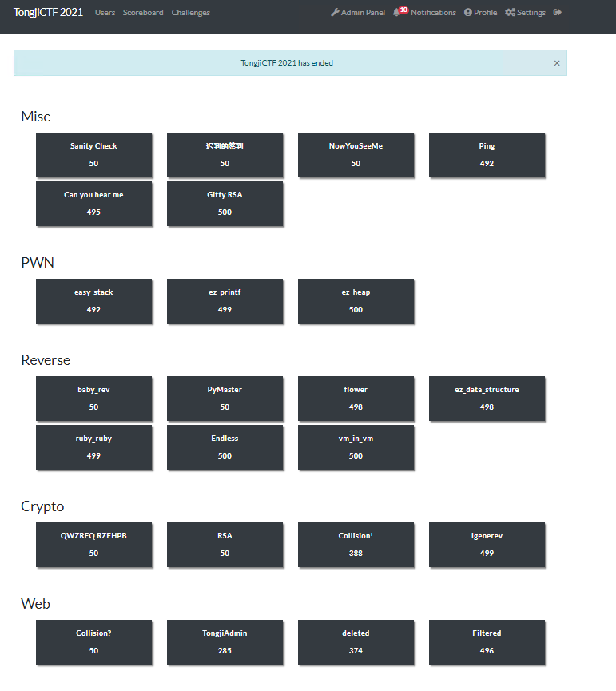Open the NowYouSeeMe challenge

click(356, 155)
